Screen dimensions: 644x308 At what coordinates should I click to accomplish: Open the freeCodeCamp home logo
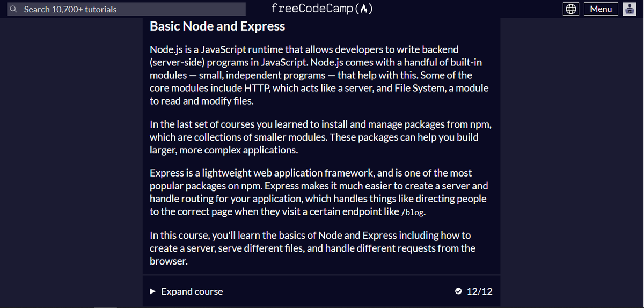tap(322, 9)
